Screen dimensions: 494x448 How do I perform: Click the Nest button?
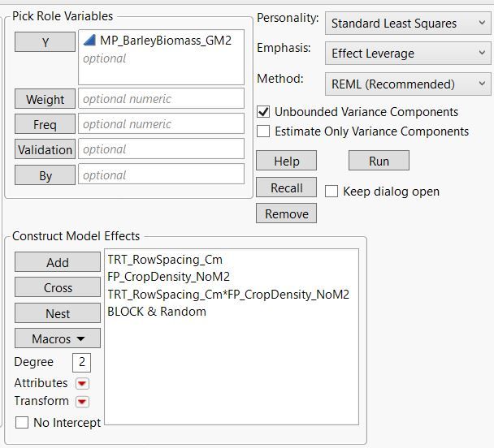click(58, 313)
